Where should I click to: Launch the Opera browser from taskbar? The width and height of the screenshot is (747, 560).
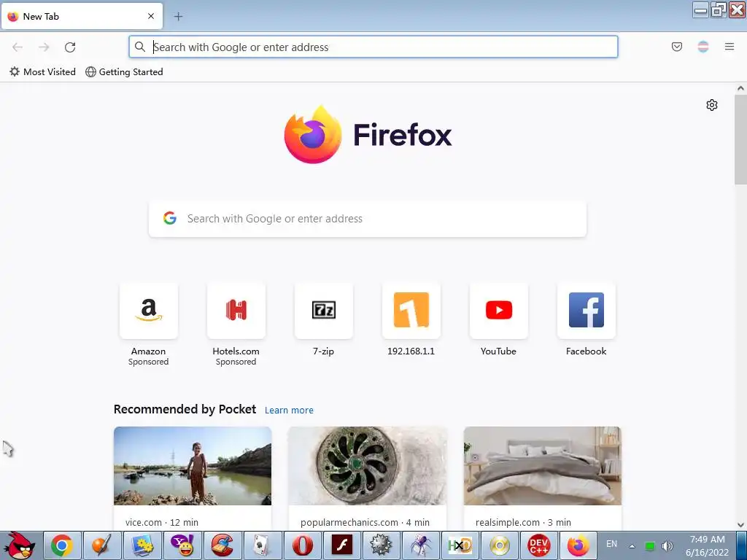pos(303,545)
